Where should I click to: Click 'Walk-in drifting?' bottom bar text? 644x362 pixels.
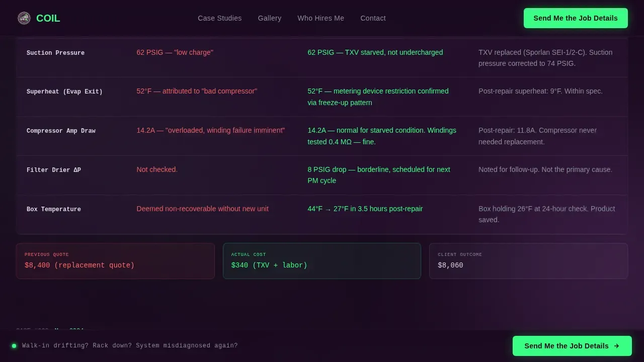[130, 346]
